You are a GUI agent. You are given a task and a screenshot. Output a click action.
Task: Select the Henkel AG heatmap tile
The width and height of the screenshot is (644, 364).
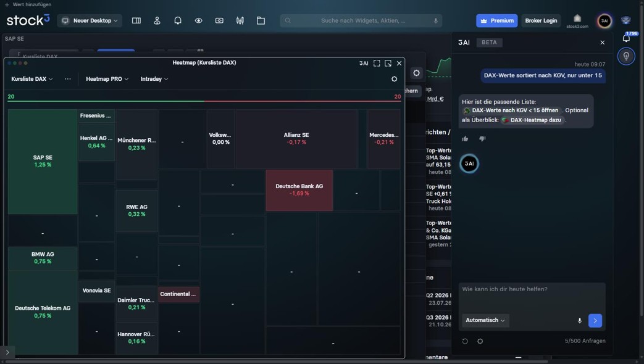[96, 142]
